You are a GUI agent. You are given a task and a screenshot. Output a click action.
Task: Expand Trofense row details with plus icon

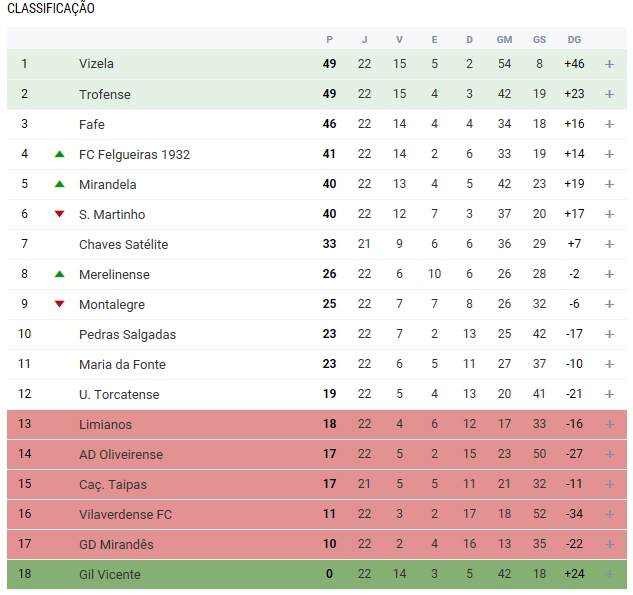(609, 94)
